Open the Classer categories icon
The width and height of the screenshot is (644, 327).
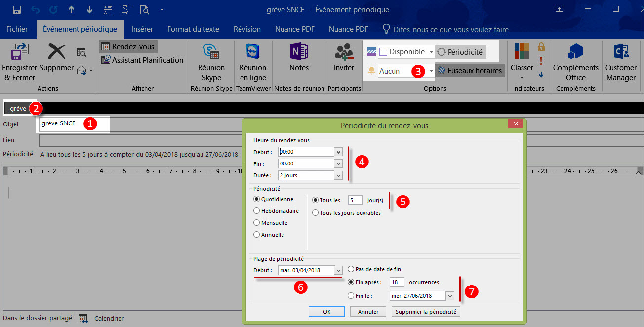(x=522, y=52)
